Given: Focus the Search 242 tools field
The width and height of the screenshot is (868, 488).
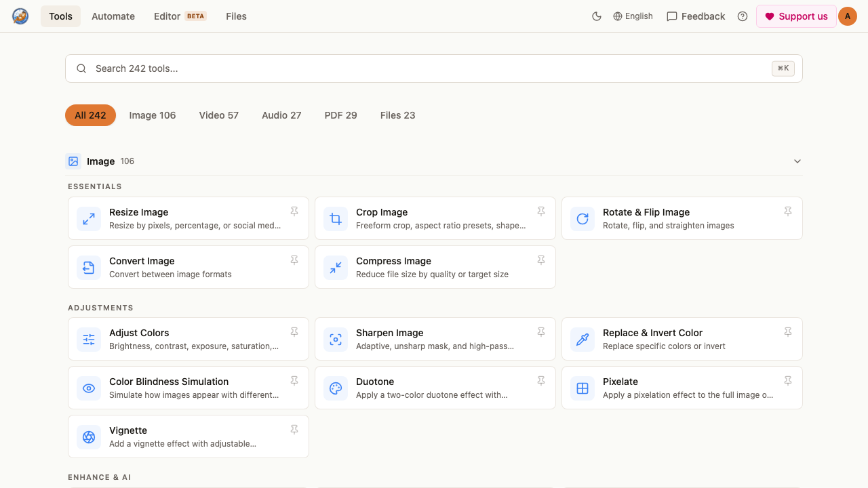Looking at the screenshot, I should tap(434, 68).
